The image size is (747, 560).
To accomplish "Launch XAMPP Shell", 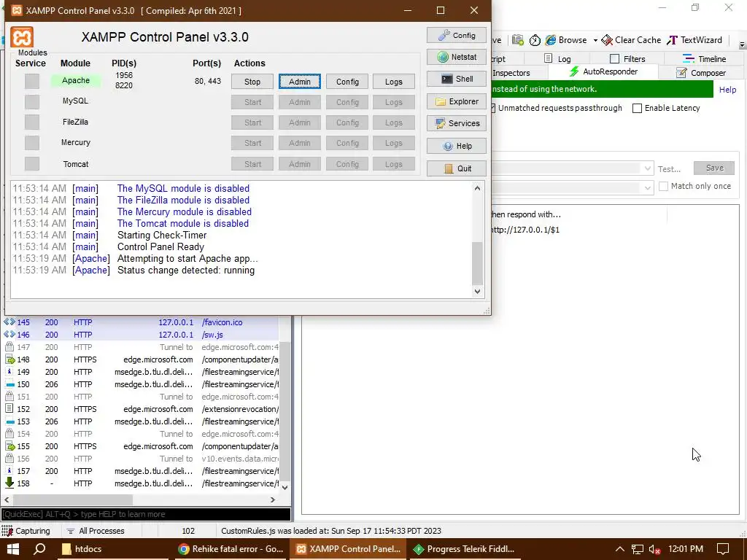I will tap(457, 79).
